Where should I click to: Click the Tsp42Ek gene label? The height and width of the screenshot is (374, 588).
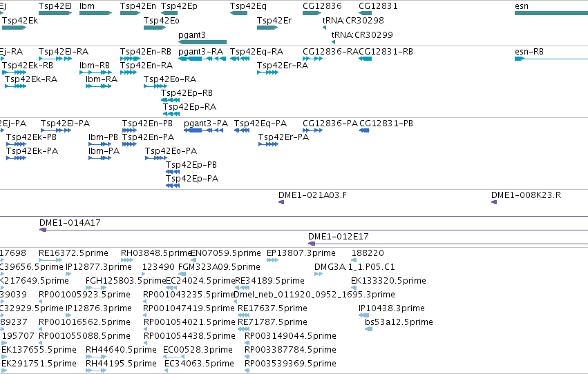pos(20,20)
